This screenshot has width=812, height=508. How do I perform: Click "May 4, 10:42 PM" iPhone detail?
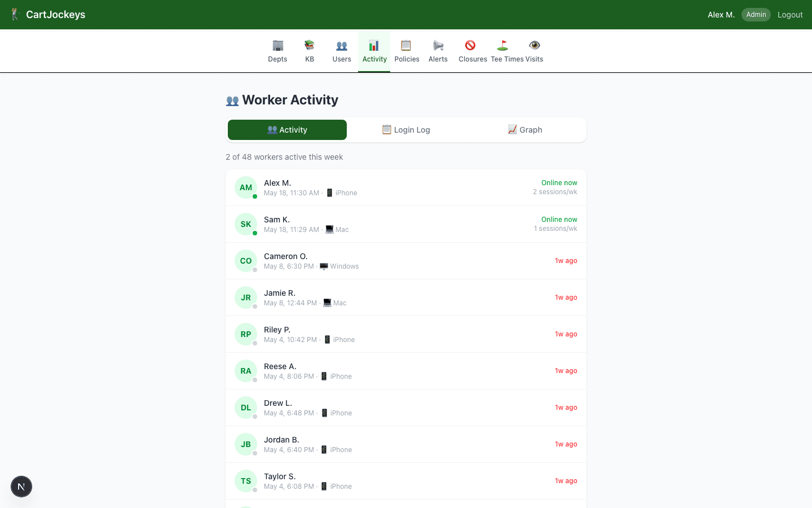coord(310,340)
